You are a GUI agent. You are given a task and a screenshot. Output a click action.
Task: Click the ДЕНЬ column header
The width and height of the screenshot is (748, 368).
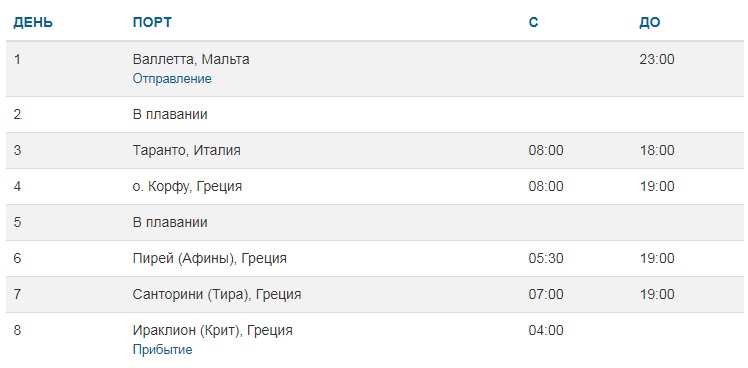pyautogui.click(x=33, y=22)
